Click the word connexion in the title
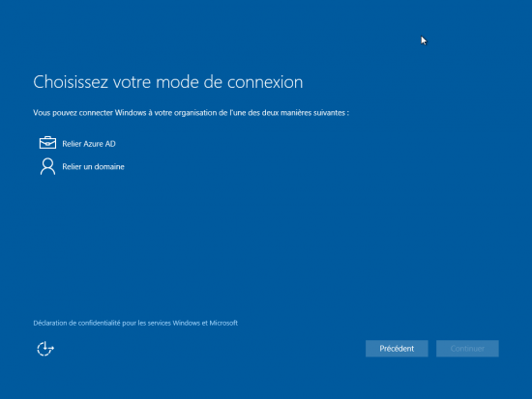 click(265, 82)
